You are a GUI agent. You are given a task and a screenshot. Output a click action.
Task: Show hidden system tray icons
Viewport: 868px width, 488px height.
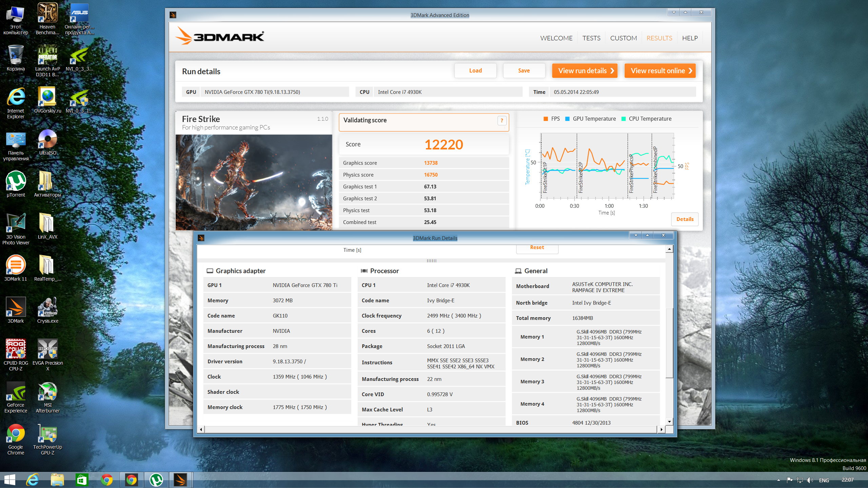click(x=778, y=480)
